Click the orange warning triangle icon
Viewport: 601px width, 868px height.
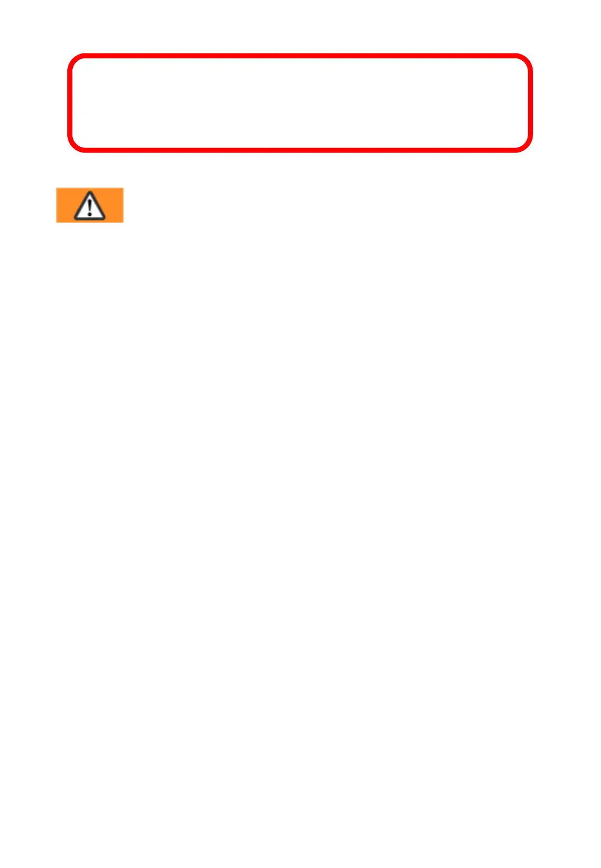click(90, 205)
